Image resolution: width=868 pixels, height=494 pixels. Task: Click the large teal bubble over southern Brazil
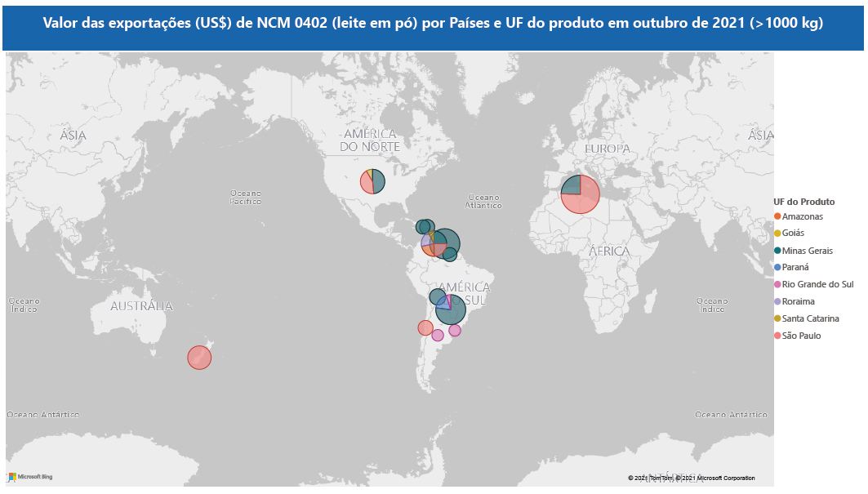click(x=451, y=309)
